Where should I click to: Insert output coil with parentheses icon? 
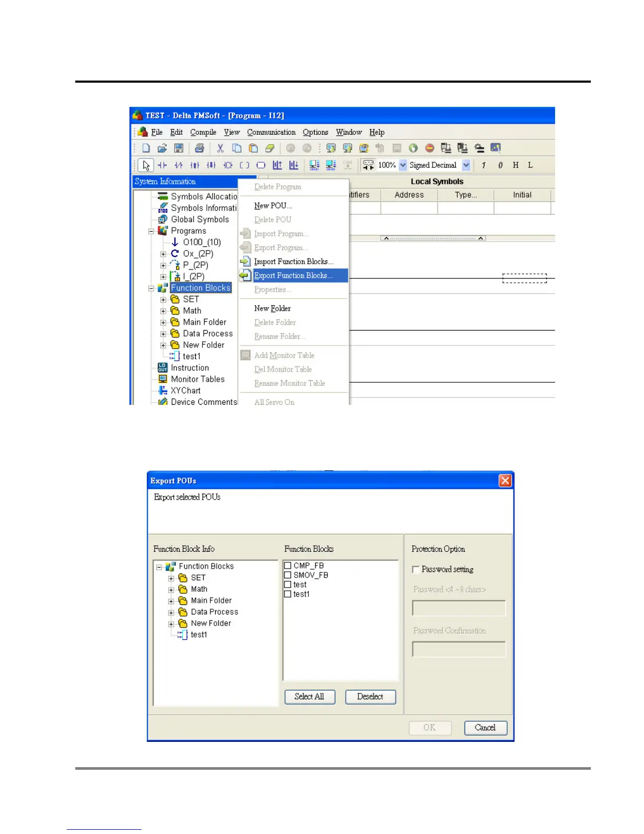click(x=245, y=165)
